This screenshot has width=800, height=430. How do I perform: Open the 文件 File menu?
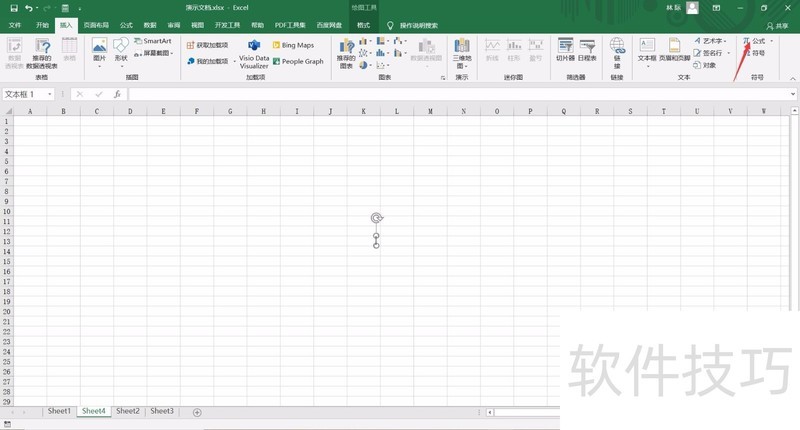[15, 25]
